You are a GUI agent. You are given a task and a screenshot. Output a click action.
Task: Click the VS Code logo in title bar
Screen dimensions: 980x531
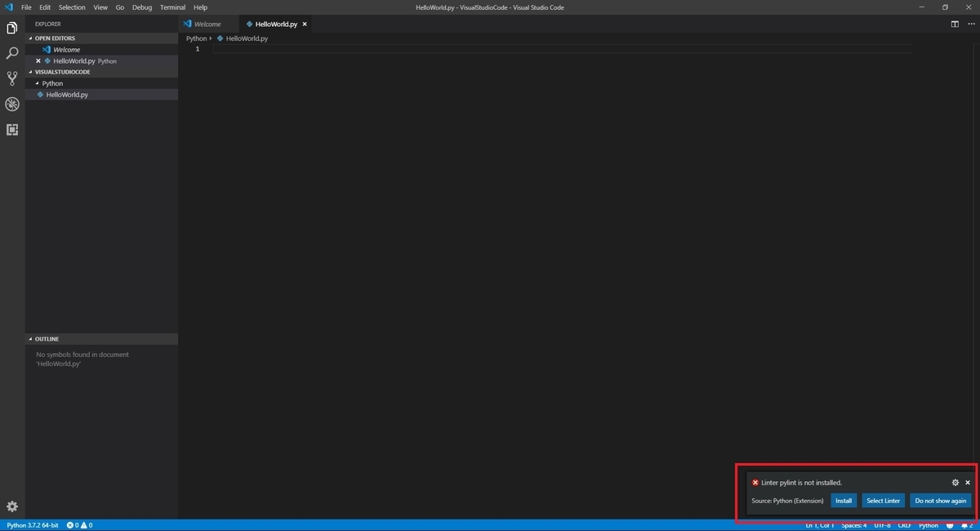(x=9, y=7)
